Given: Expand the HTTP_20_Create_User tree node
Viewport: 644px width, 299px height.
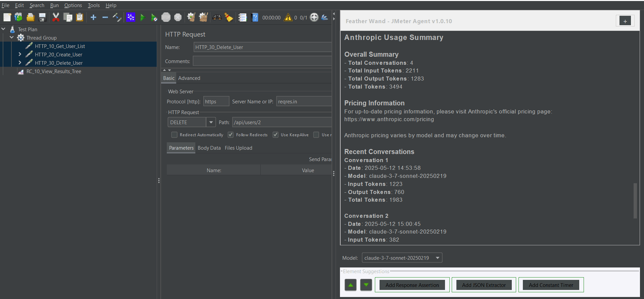Looking at the screenshot, I should click(x=20, y=54).
